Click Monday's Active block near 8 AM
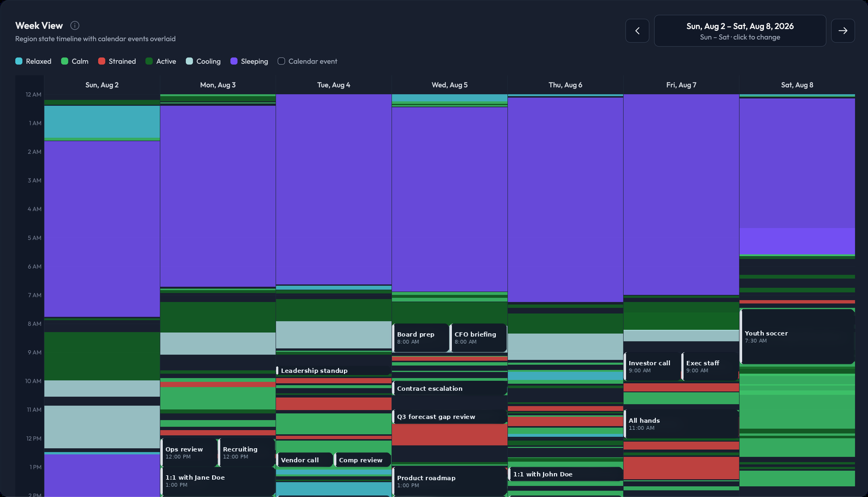The image size is (868, 497). click(218, 317)
